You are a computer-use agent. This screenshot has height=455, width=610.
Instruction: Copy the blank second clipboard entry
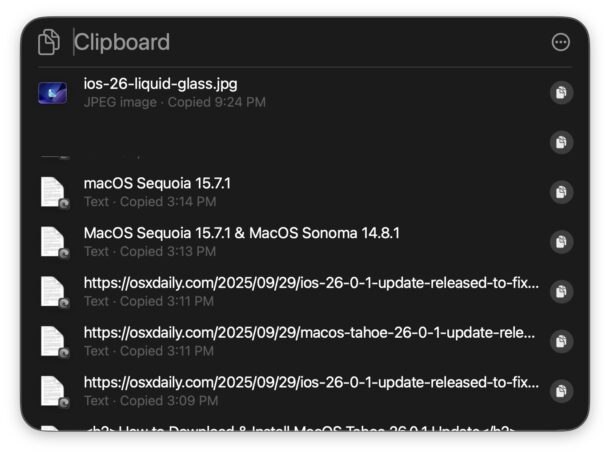point(561,142)
